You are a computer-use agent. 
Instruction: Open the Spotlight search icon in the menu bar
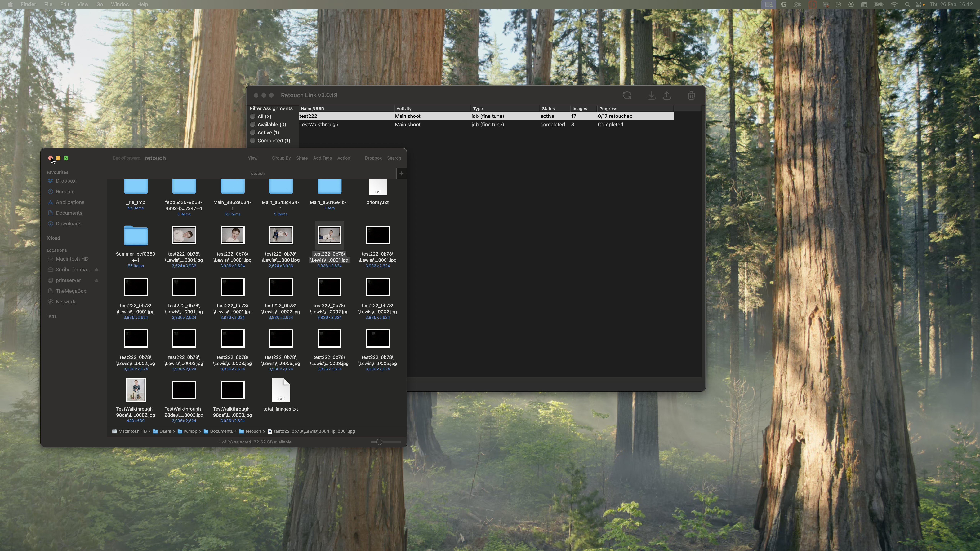tap(907, 5)
